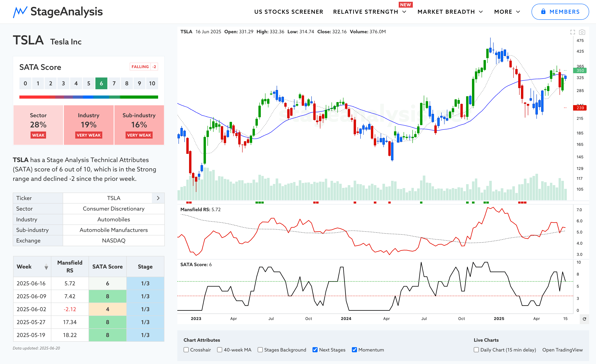Expand the Market Breadth dropdown chevron

481,12
